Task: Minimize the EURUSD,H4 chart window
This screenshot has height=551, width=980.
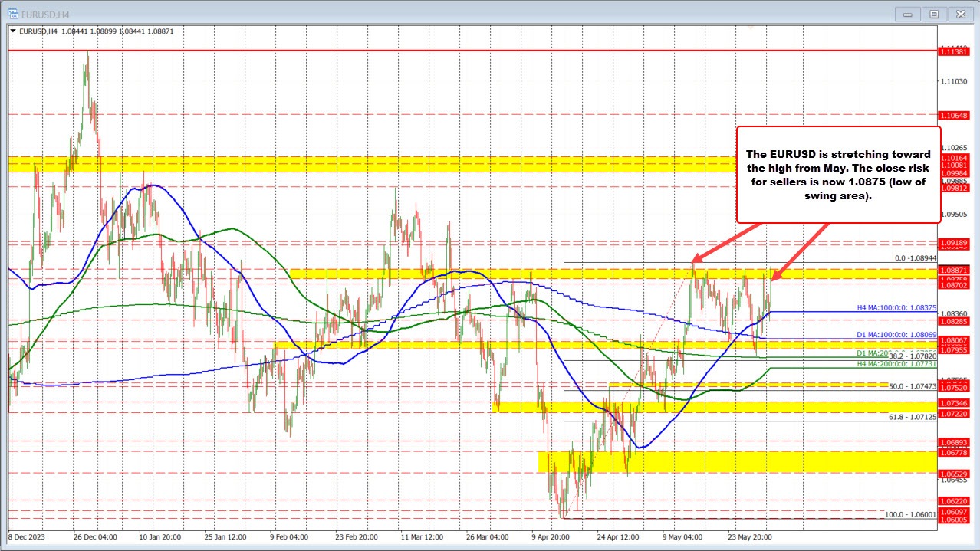Action: [x=909, y=13]
